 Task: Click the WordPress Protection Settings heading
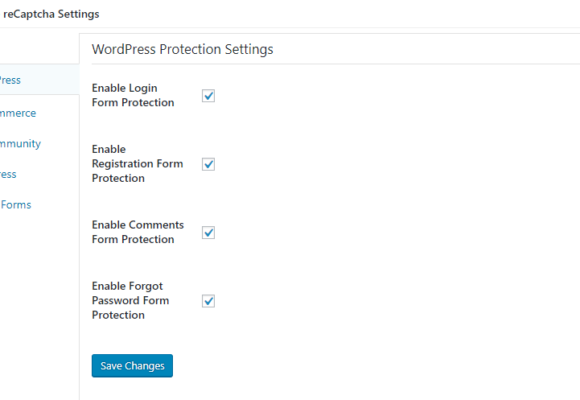click(182, 49)
